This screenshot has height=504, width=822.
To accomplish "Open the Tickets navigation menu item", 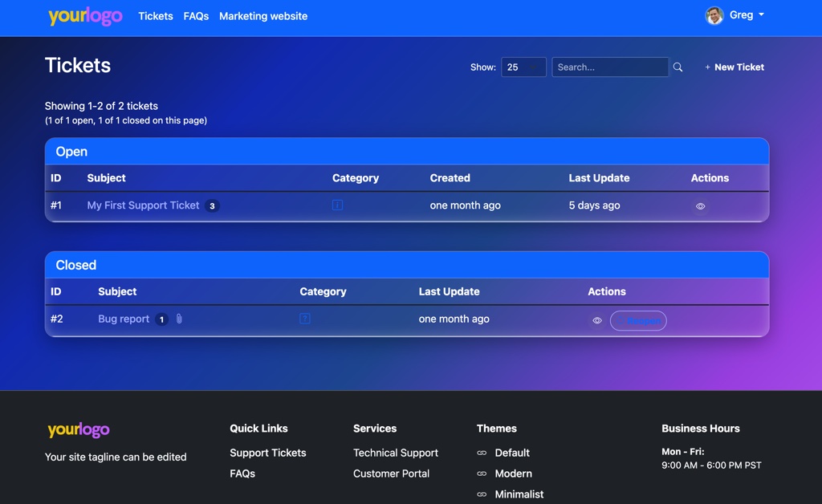I will (x=155, y=16).
